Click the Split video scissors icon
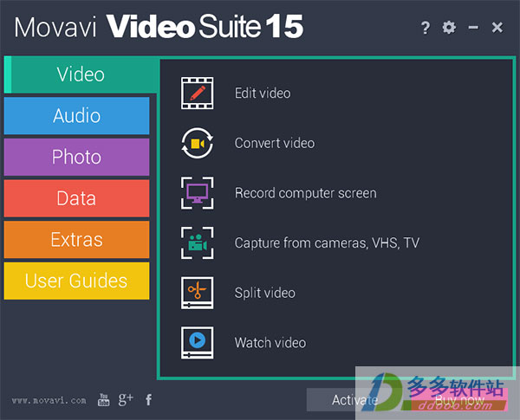 [x=197, y=293]
